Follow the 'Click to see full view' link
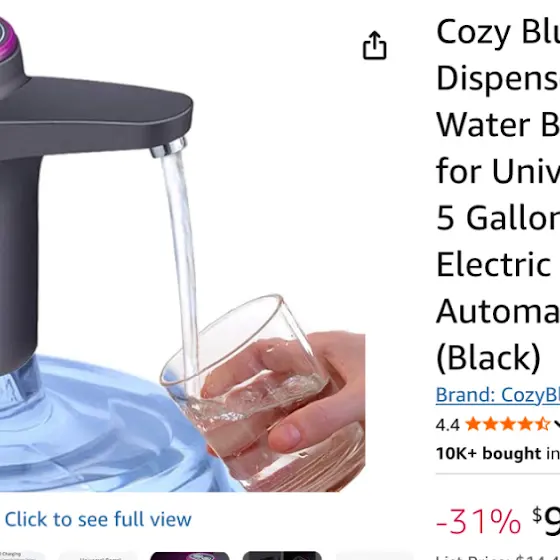Screen dimensions: 560x560 tap(98, 519)
